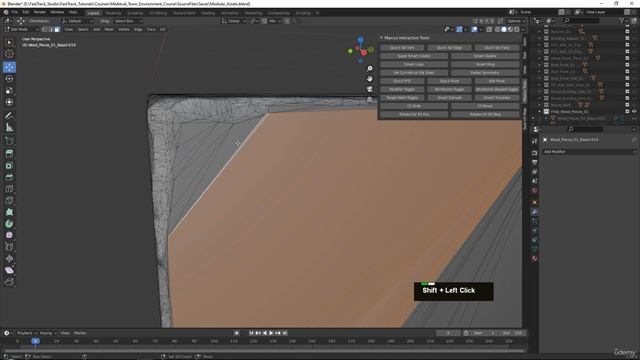Select the Scale tool

click(x=9, y=91)
